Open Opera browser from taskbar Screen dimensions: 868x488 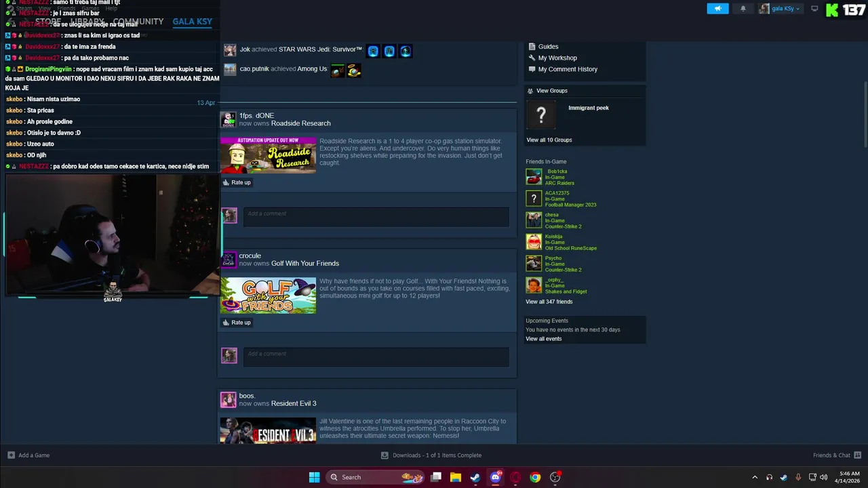click(x=515, y=477)
